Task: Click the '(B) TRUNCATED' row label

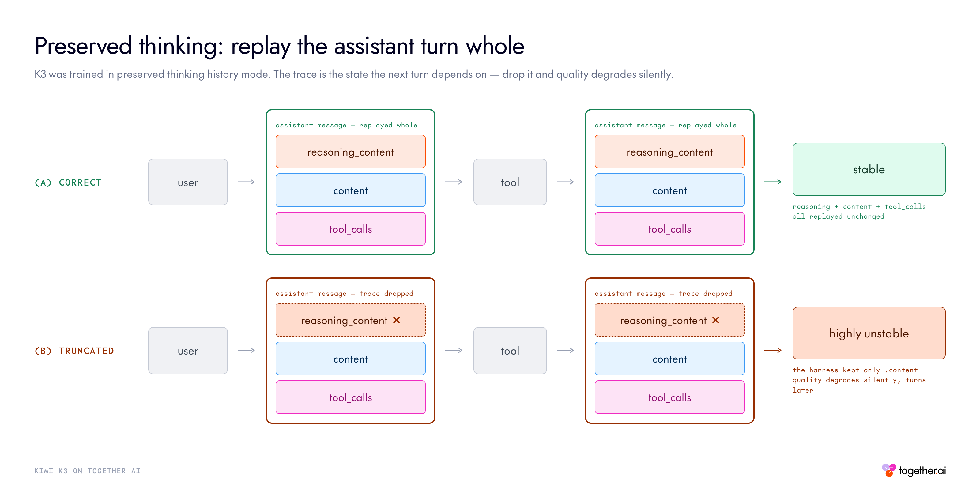Action: pyautogui.click(x=74, y=351)
